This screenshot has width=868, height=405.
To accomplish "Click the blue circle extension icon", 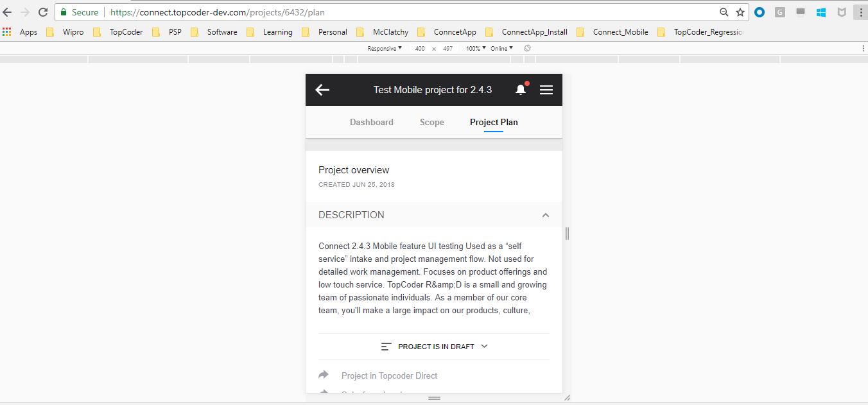I will (x=759, y=12).
